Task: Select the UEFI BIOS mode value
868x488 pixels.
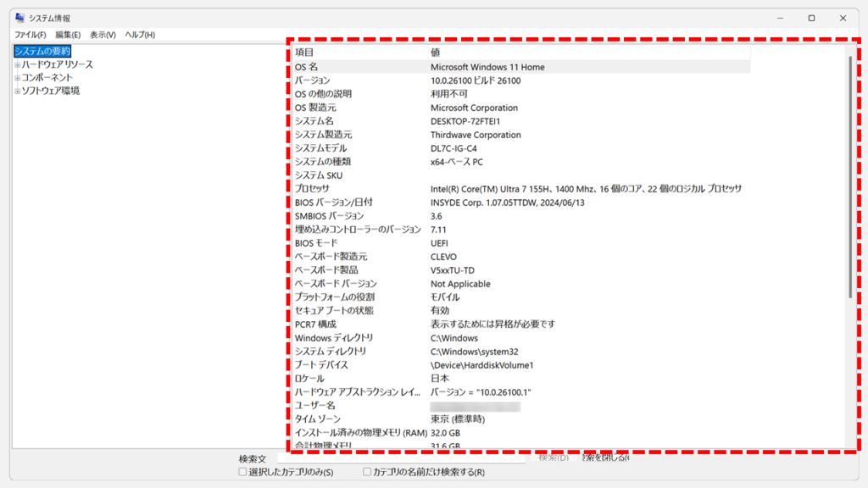Action: pos(439,243)
